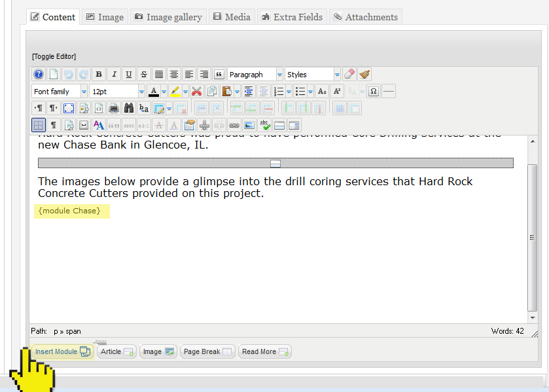Click the Anchor icon
Viewport: 549px width, 392px height.
204,125
